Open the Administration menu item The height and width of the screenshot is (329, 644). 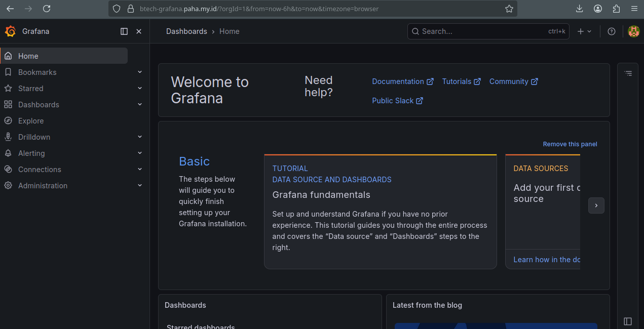click(x=43, y=186)
